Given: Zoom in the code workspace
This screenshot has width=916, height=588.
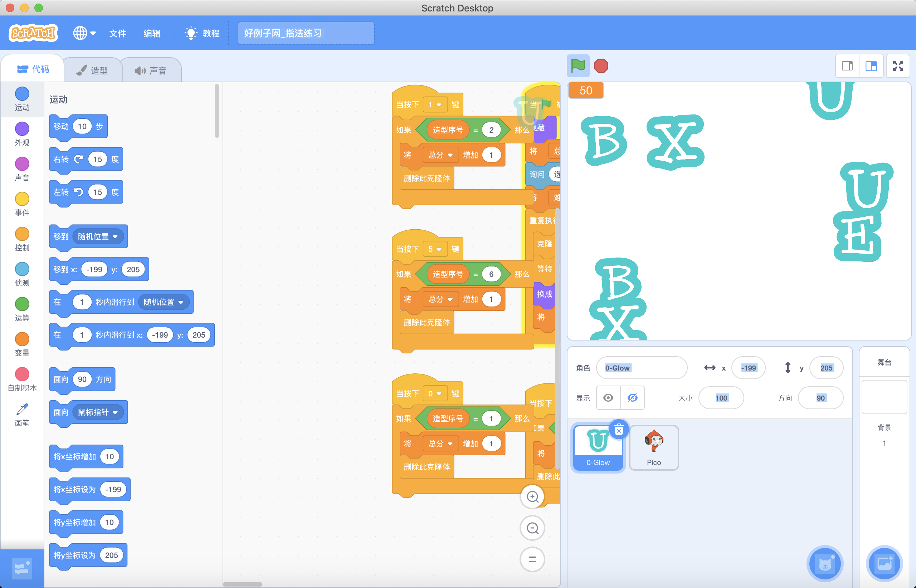Looking at the screenshot, I should (532, 496).
